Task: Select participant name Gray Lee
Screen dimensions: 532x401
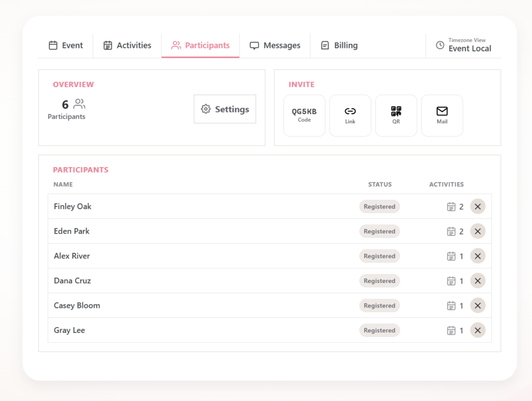Action: (70, 330)
